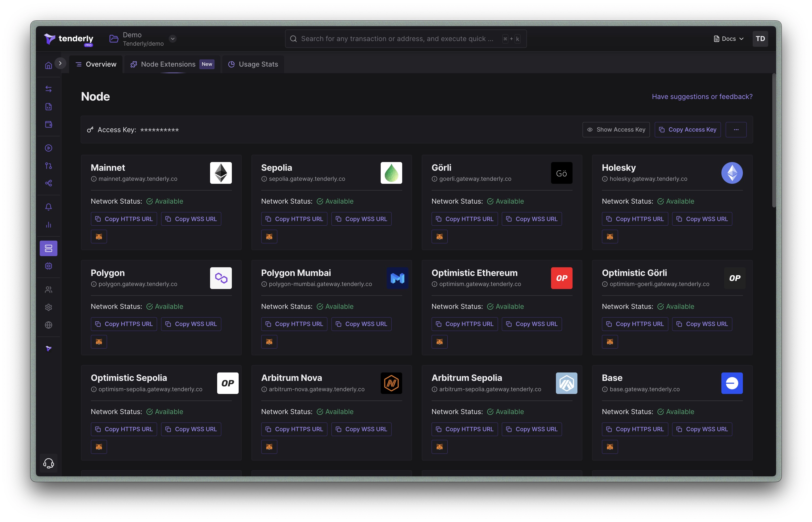Open the chip-shaped sidebar icon
812x522 pixels.
click(x=48, y=266)
